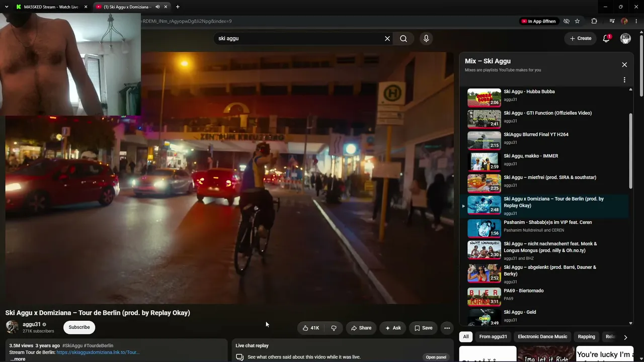Play 'Ski Aggu - Hubba Bubba' thumbnail
The image size is (644, 362).
coord(484,98)
